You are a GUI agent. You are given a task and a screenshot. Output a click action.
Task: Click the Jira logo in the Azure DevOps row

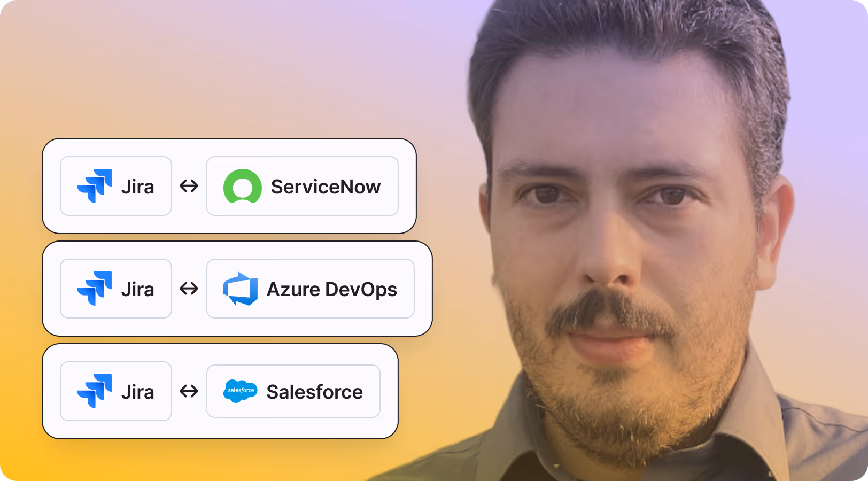coord(95,289)
